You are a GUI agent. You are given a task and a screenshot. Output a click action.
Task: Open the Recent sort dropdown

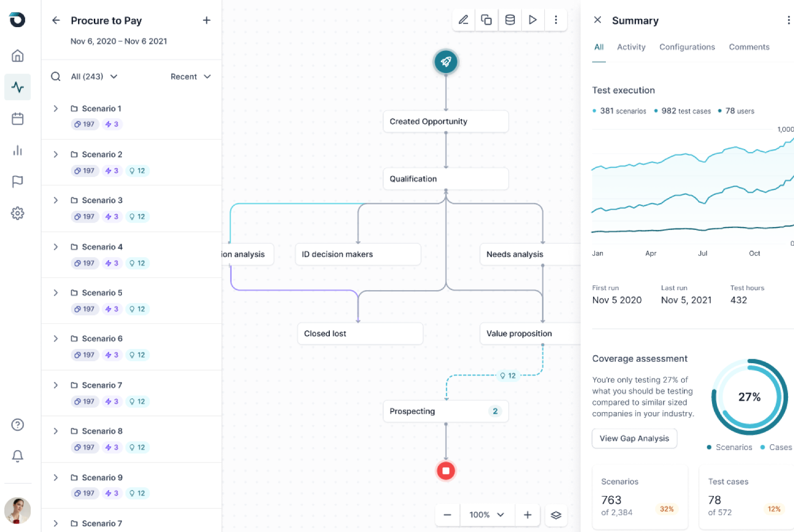[191, 76]
